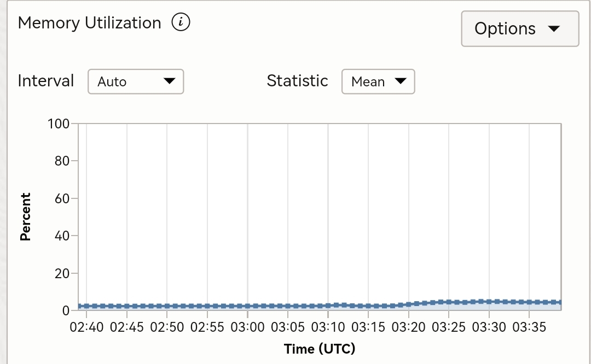Click the data point at 03:00
The image size is (591, 364).
click(x=248, y=306)
